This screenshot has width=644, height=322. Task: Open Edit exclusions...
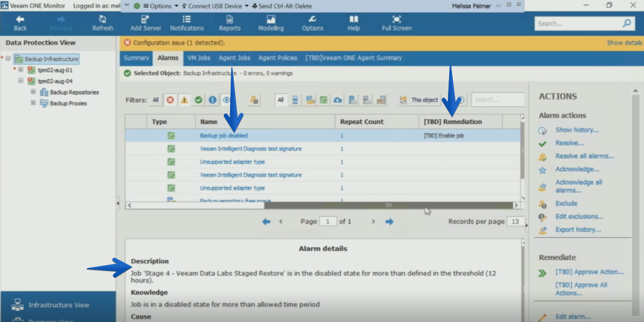(x=579, y=216)
